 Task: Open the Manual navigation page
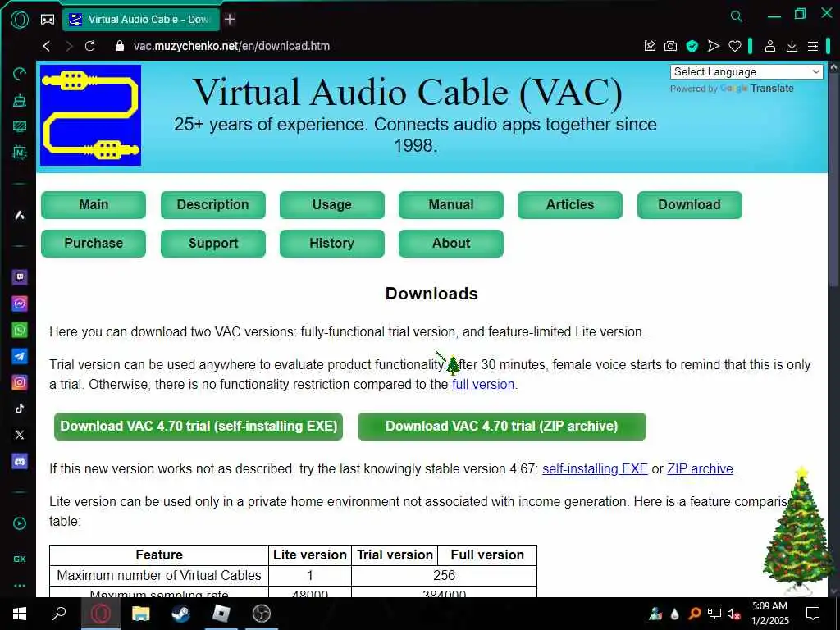[451, 204]
